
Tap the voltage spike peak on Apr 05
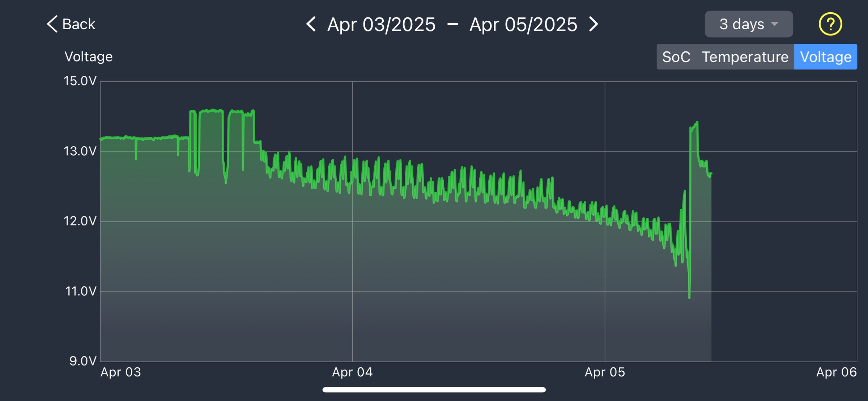[697, 123]
